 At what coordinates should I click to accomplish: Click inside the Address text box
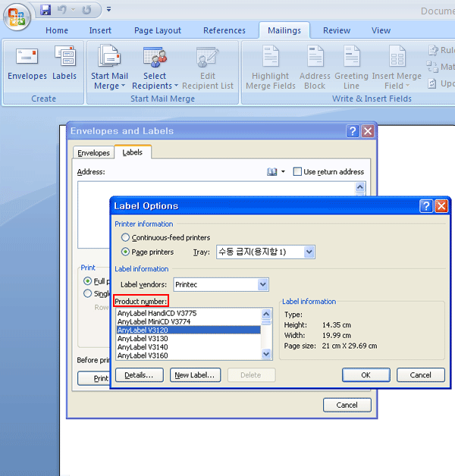pyautogui.click(x=94, y=215)
